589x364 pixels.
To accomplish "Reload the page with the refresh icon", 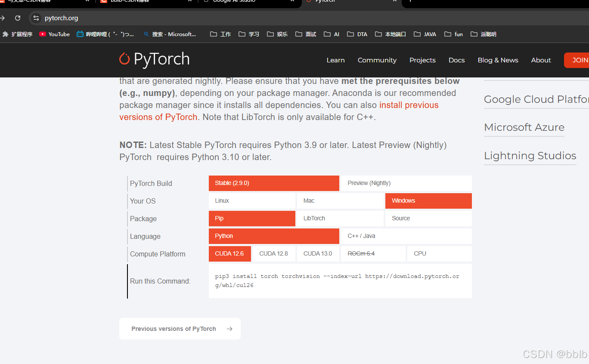I will click(18, 18).
